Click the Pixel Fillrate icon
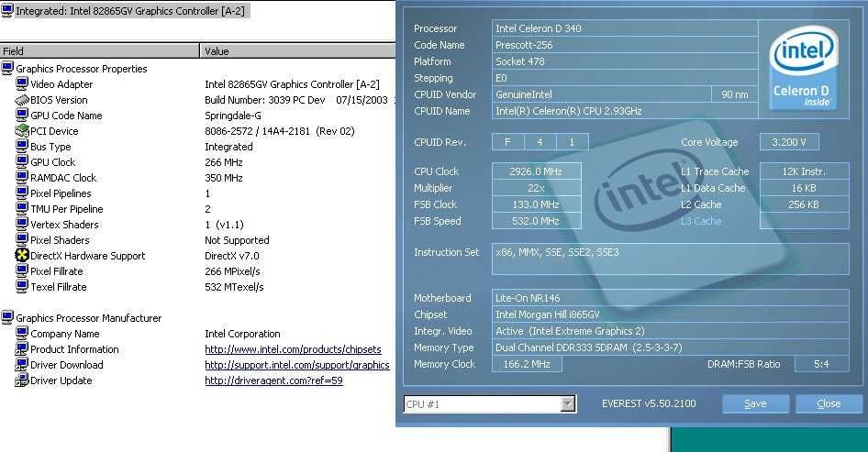This screenshot has width=868, height=452. click(22, 270)
